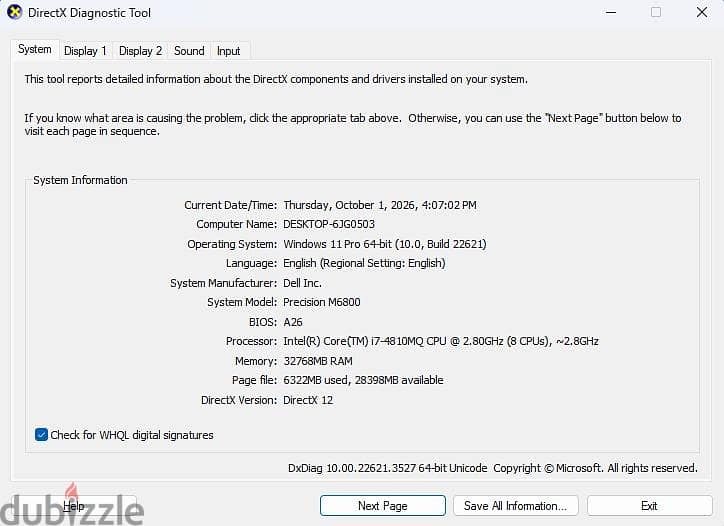Select manufacturer value Dell Inc.
Screen dimensions: 724x526
pyautogui.click(x=302, y=283)
